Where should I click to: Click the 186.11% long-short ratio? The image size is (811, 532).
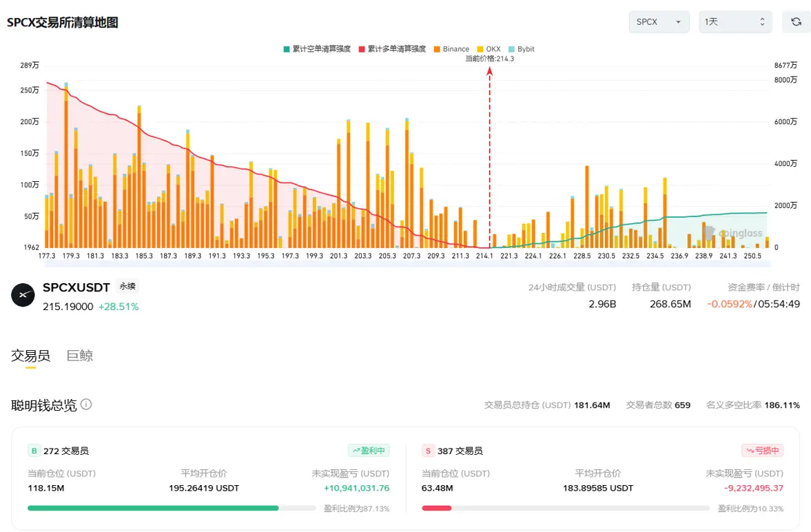[782, 405]
